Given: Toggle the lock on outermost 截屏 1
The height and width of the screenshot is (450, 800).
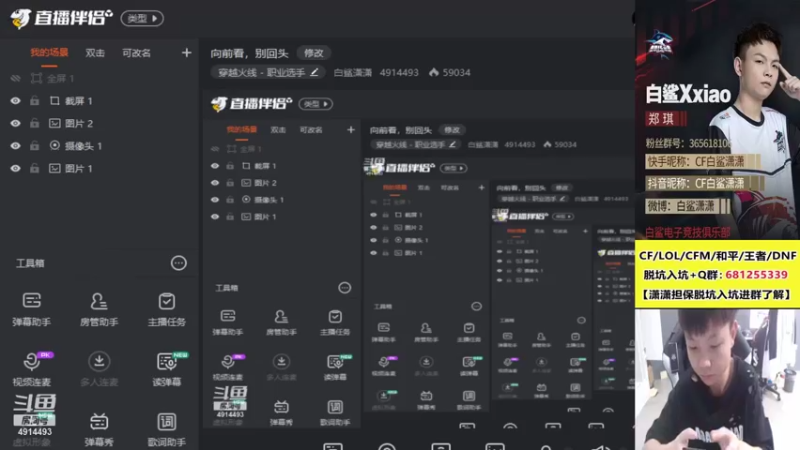Looking at the screenshot, I should [34, 101].
